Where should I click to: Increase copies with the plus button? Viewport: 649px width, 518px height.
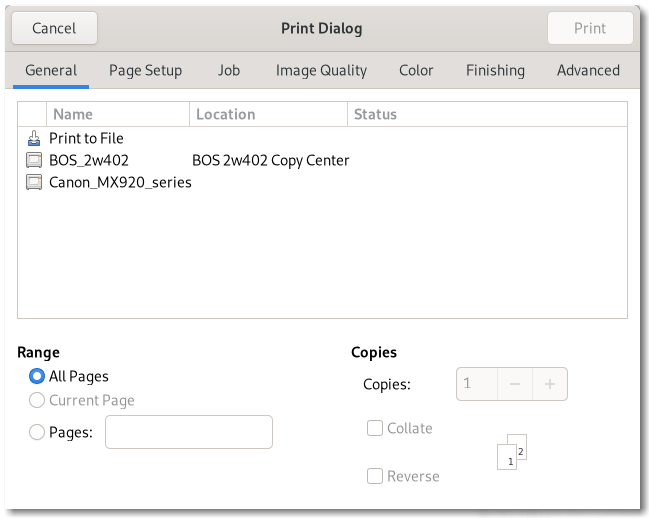click(x=550, y=384)
